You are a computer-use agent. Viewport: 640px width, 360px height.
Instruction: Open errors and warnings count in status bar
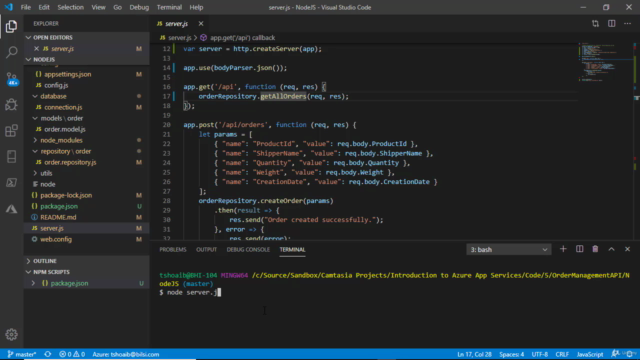click(x=72, y=354)
